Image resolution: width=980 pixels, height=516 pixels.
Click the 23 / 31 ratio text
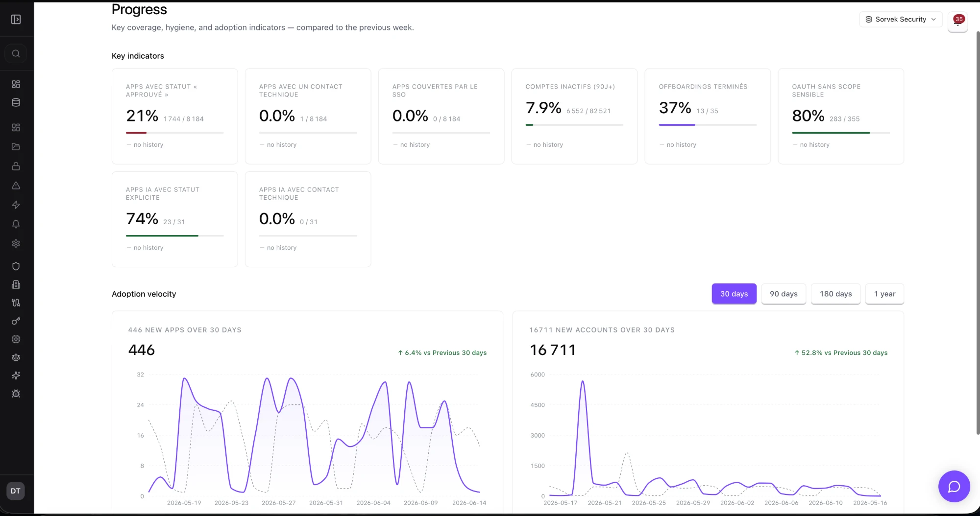pyautogui.click(x=174, y=222)
